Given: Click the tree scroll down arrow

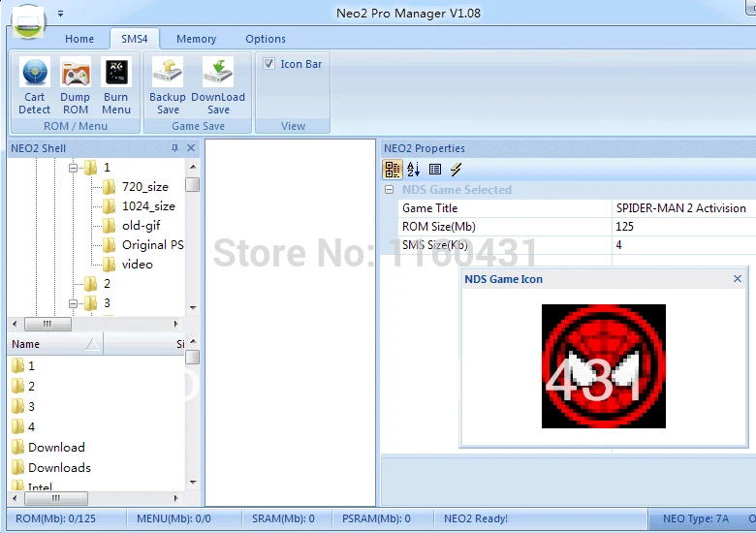Looking at the screenshot, I should (x=193, y=307).
